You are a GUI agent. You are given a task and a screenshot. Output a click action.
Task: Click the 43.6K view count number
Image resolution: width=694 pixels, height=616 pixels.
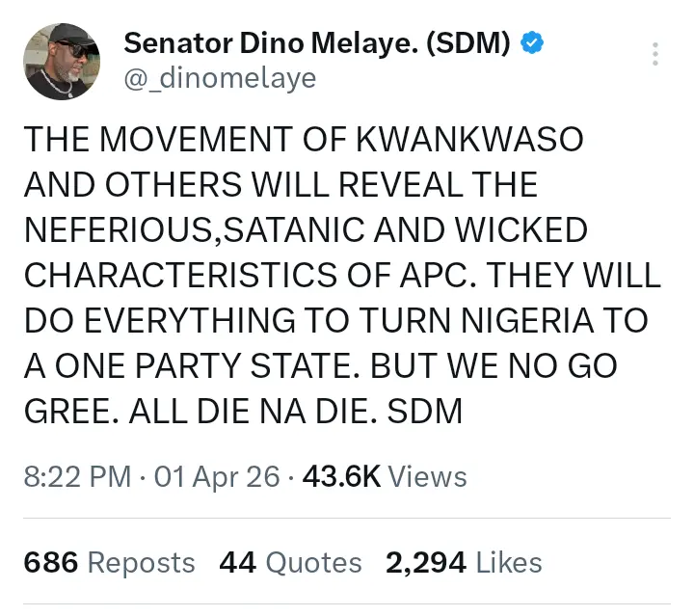[x=342, y=476]
